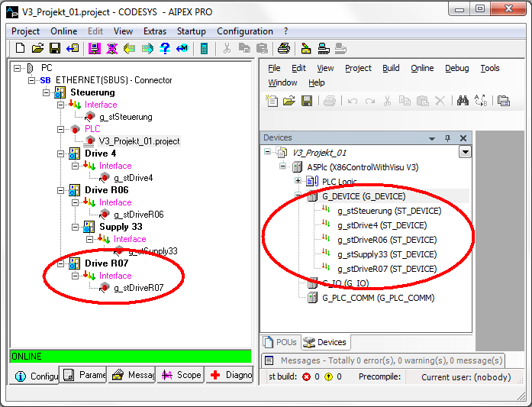532x407 pixels.
Task: Open the Messages bar showing 0 errors
Action: (383, 360)
